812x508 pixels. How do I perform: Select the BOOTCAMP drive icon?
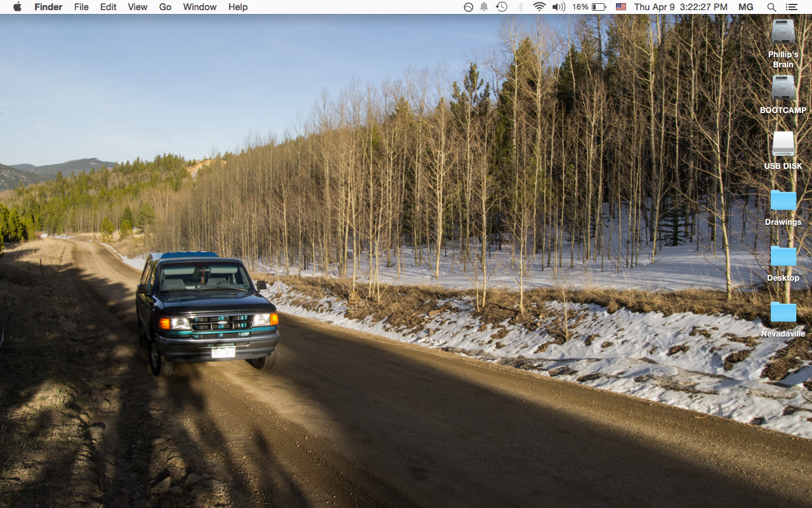point(783,87)
